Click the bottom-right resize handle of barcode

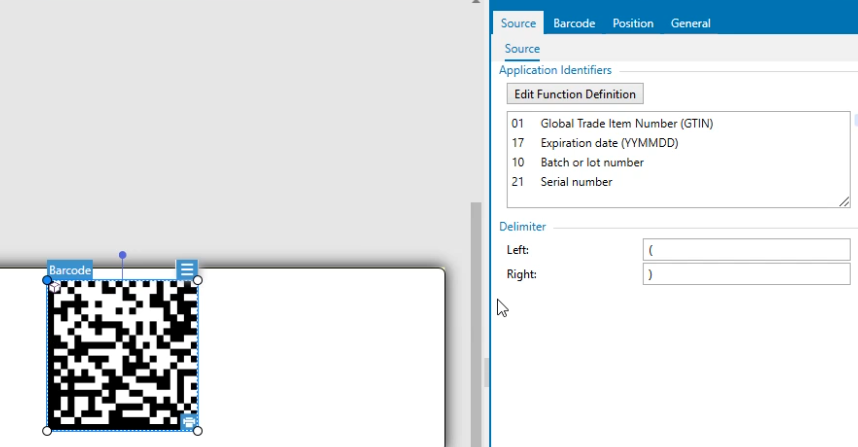pyautogui.click(x=197, y=431)
